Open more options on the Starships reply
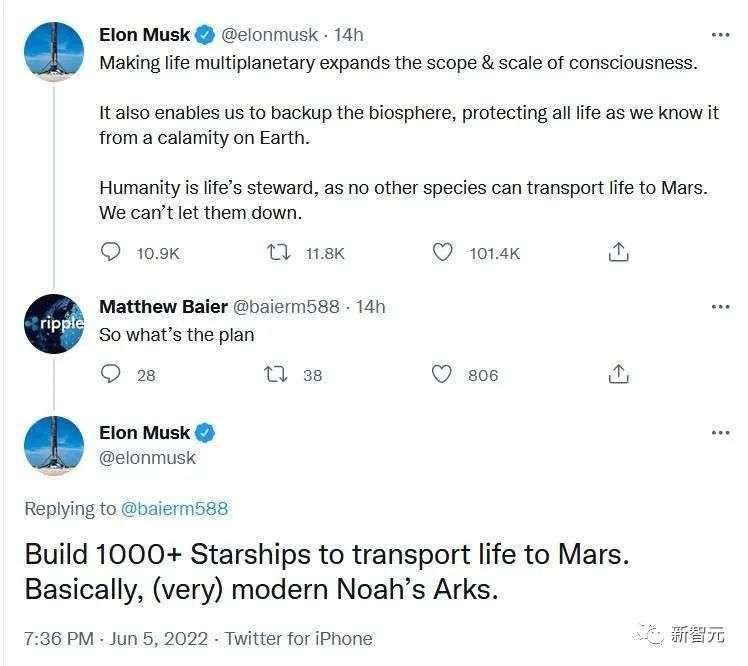Screen dimensions: 748x666 (x=720, y=433)
